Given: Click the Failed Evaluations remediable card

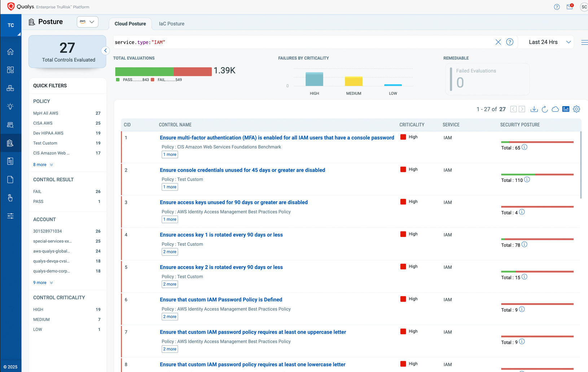Looking at the screenshot, I should (488, 79).
